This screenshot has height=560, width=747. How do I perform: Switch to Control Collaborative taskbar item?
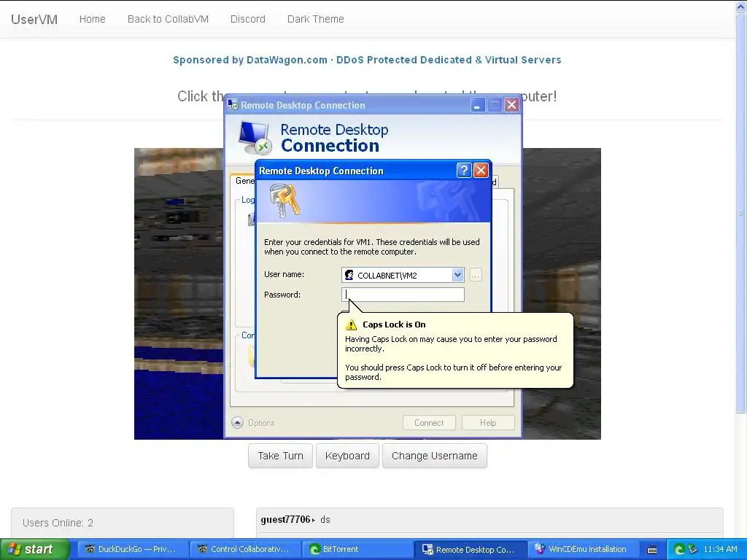point(244,549)
